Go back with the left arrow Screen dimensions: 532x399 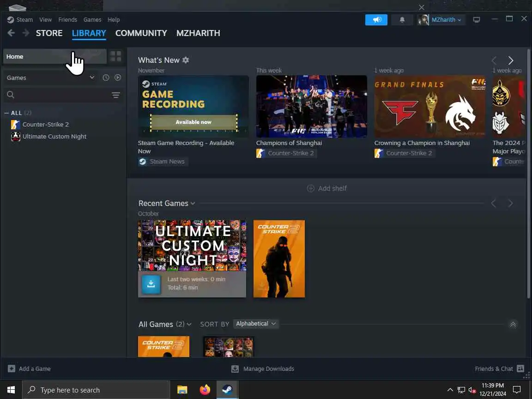[11, 33]
